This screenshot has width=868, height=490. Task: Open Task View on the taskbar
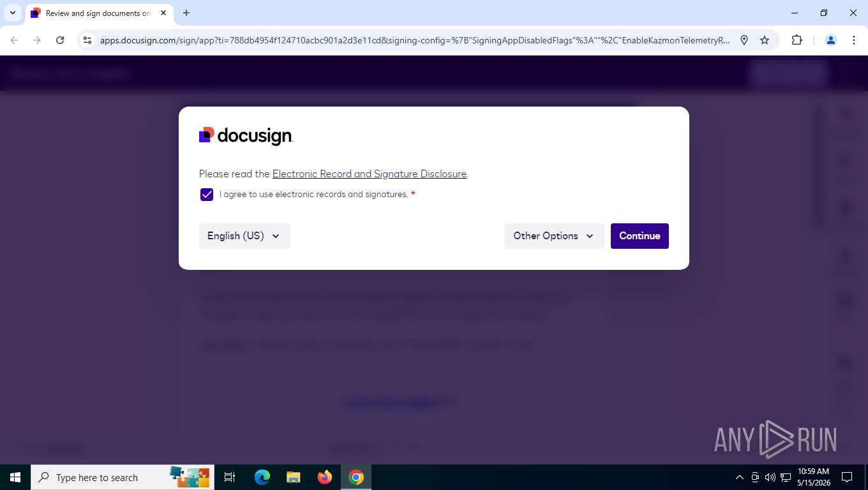pos(230,477)
